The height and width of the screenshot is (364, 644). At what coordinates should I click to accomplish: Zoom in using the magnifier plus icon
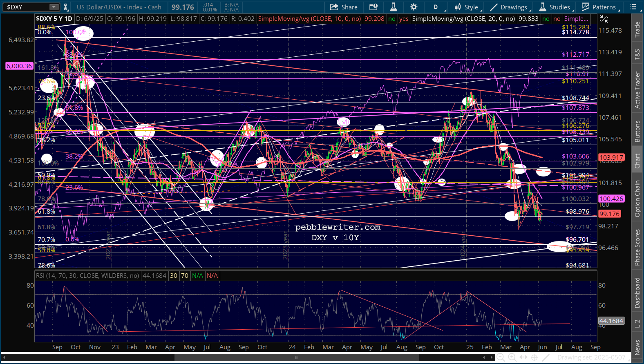click(x=512, y=357)
